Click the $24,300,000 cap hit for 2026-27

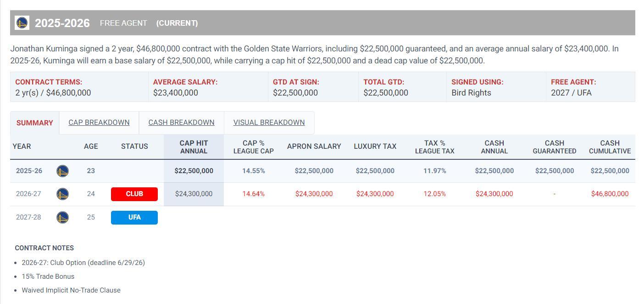194,194
